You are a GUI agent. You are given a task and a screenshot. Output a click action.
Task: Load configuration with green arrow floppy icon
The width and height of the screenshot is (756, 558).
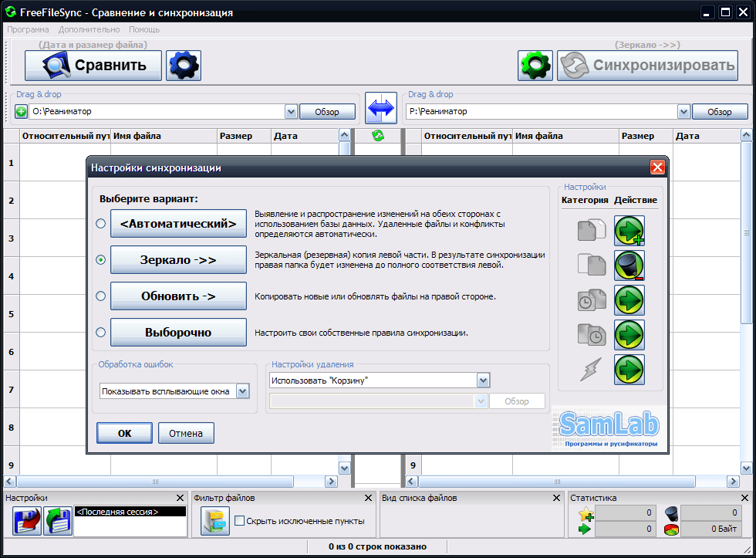[58, 521]
